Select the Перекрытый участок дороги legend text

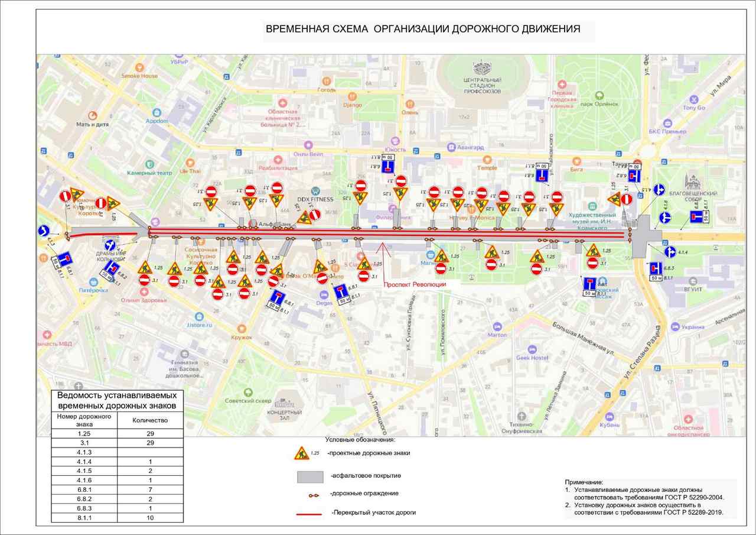click(x=374, y=513)
